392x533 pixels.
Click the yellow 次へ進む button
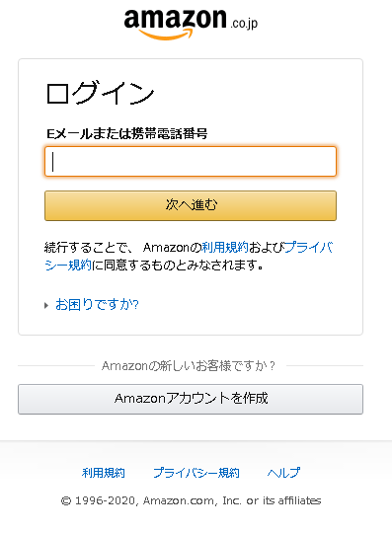[191, 205]
